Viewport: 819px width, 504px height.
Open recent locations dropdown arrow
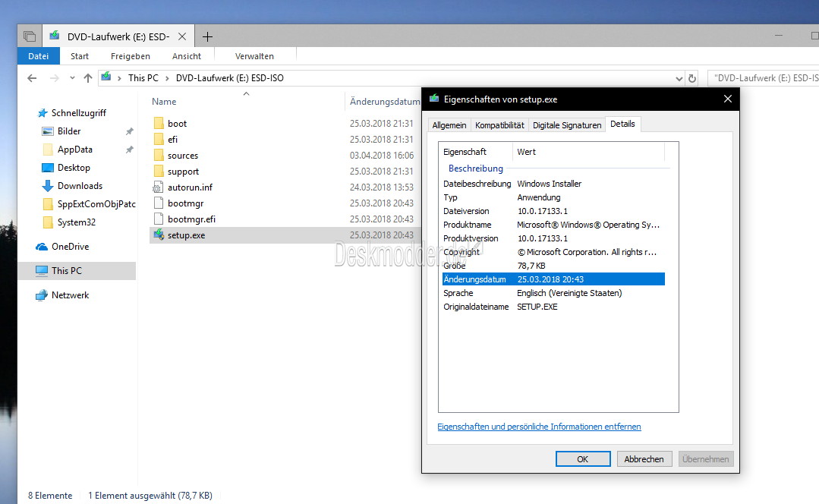coord(72,78)
